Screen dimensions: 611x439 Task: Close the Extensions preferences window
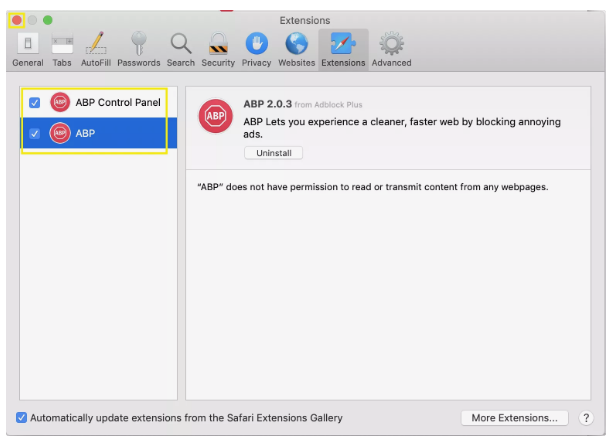[17, 20]
